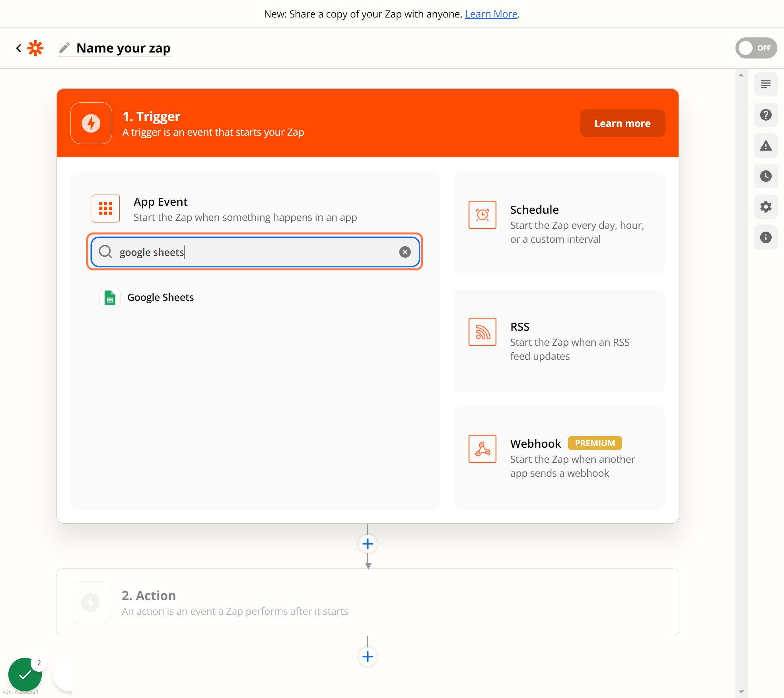This screenshot has width=784, height=698.
Task: Click the green Google Sheets app icon
Action: tap(110, 298)
